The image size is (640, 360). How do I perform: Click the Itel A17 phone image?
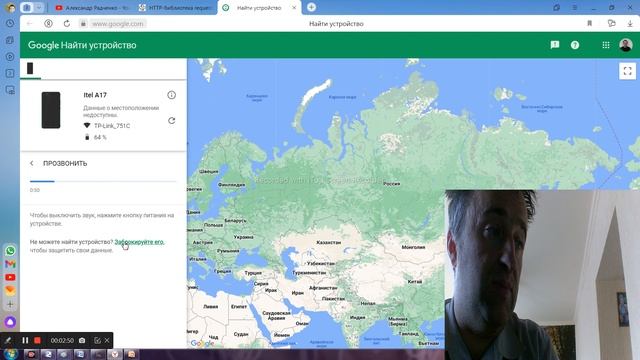coord(51,110)
